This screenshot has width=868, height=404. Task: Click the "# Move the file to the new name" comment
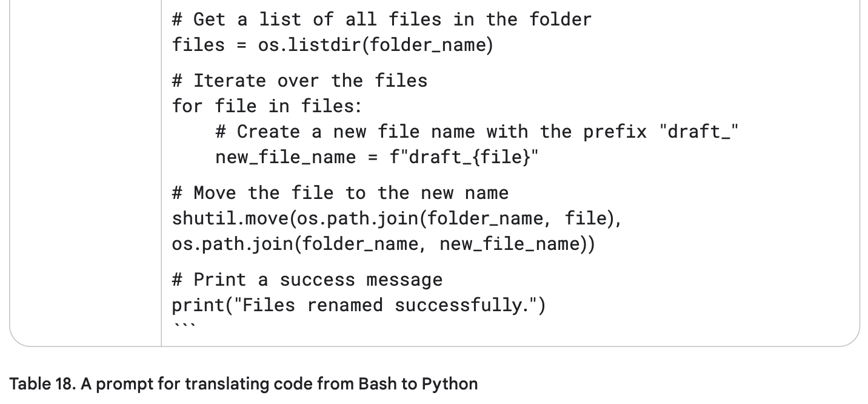(340, 193)
